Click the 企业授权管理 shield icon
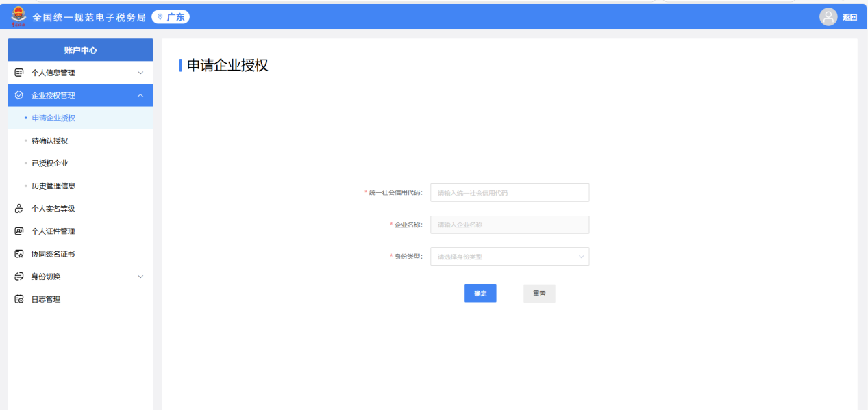 [19, 95]
